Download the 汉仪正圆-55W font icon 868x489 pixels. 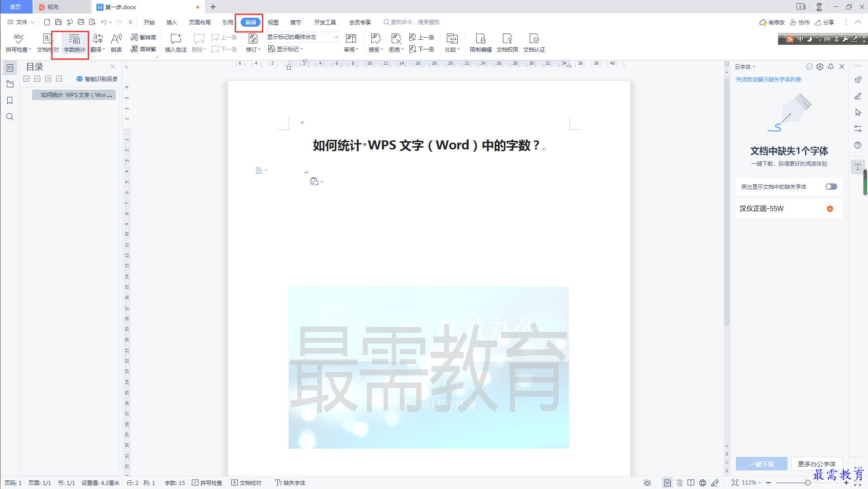pos(830,209)
